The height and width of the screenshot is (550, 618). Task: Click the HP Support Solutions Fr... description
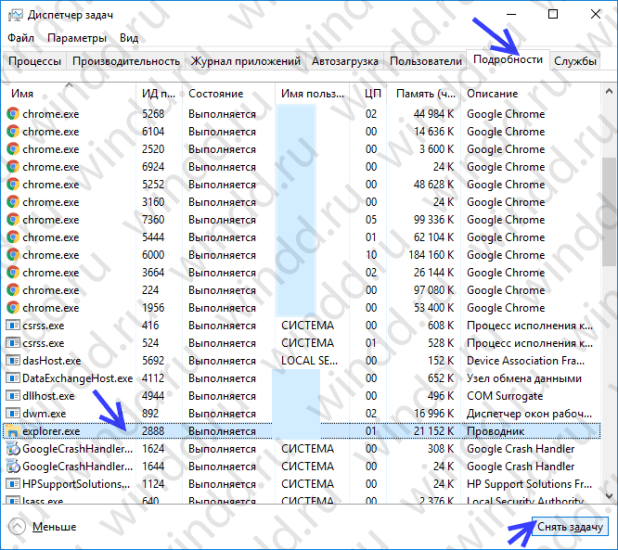click(x=529, y=484)
